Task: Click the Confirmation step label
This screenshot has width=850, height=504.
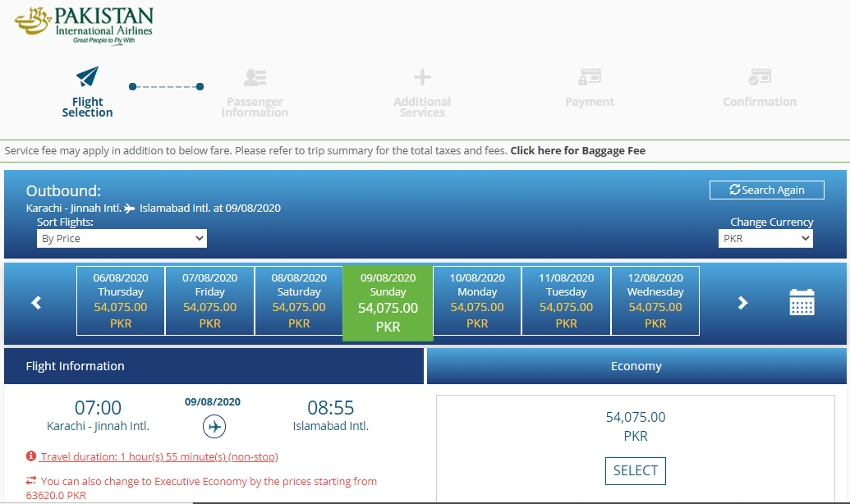Action: (760, 102)
